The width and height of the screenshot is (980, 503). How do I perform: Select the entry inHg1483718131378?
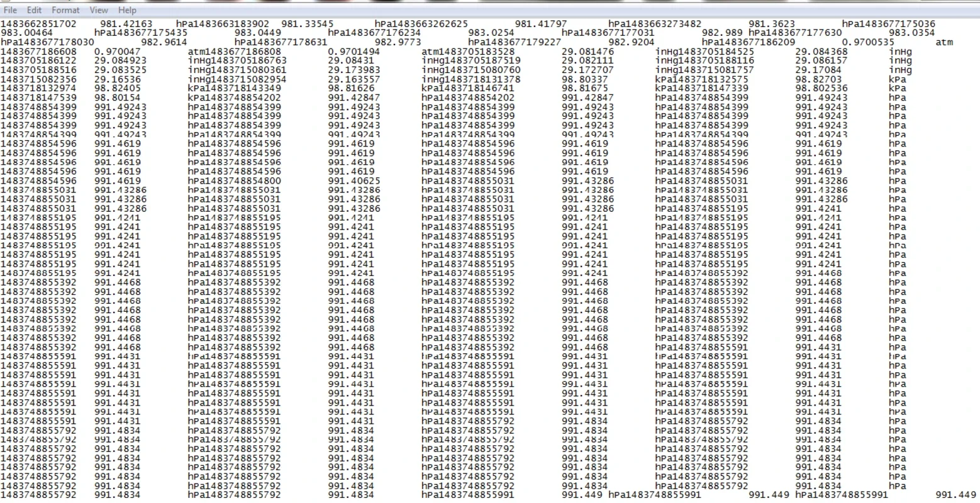coord(471,79)
